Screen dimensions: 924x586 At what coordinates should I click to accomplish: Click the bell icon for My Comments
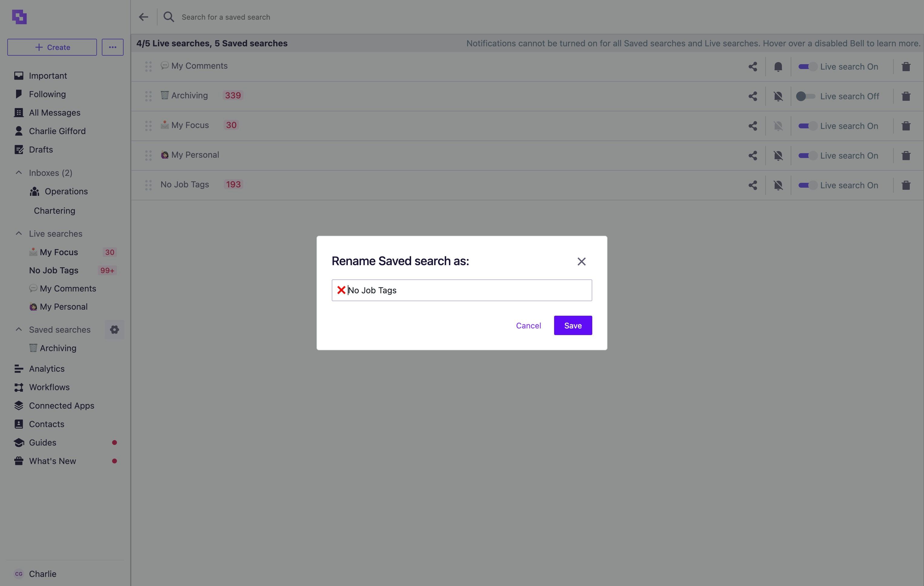(x=778, y=67)
